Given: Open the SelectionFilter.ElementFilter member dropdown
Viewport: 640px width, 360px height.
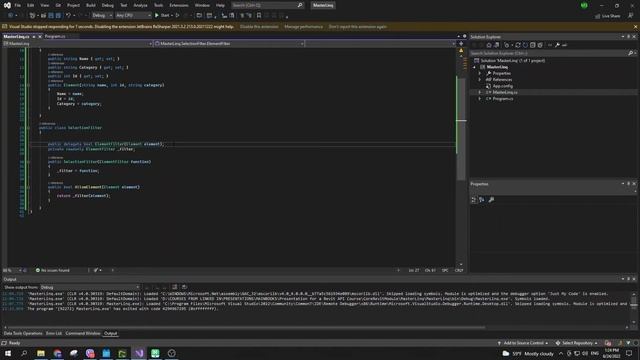Looking at the screenshot, I should click(x=229, y=43).
